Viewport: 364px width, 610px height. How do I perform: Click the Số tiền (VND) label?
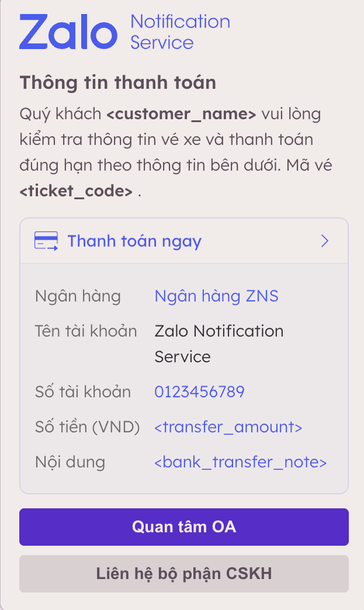[x=88, y=427]
